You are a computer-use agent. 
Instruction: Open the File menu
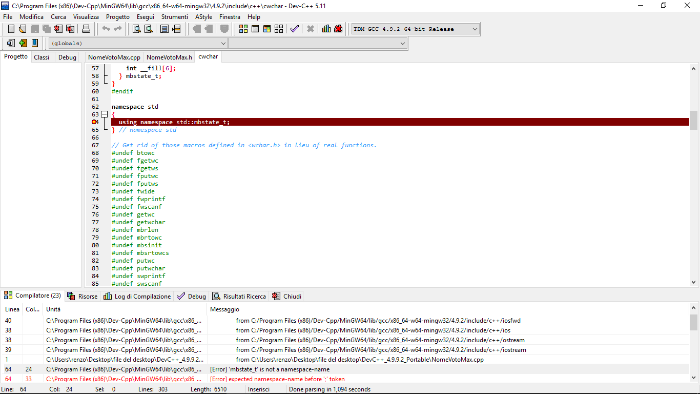[x=8, y=17]
